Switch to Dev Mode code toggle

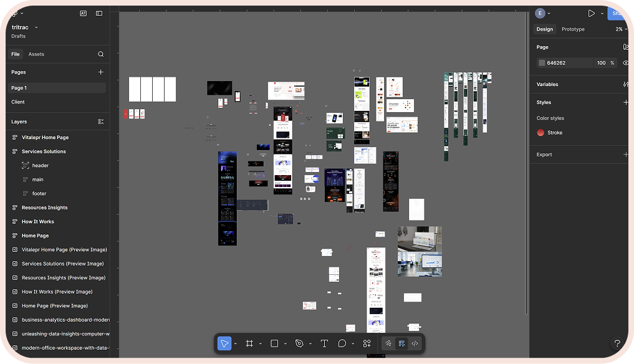pyautogui.click(x=415, y=343)
